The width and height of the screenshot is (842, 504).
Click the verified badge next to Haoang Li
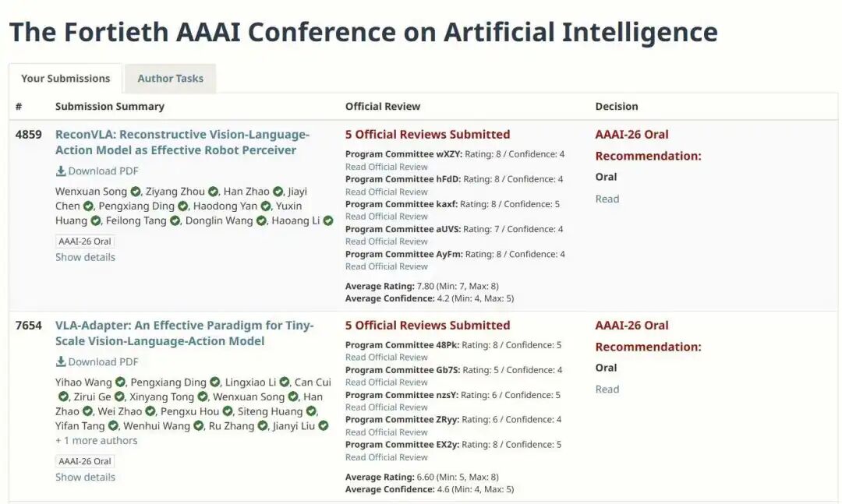[328, 221]
